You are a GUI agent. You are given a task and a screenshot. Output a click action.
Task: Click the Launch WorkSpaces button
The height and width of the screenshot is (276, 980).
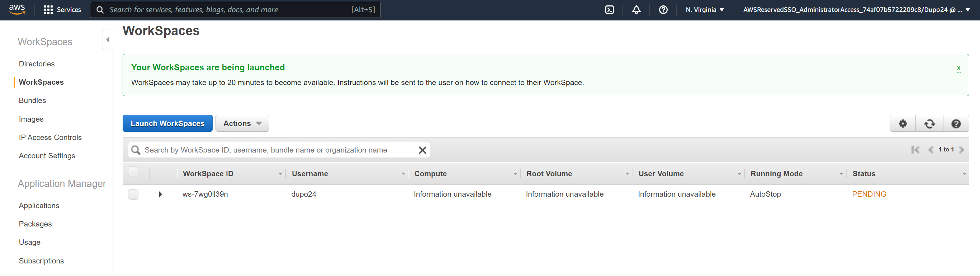pyautogui.click(x=167, y=124)
